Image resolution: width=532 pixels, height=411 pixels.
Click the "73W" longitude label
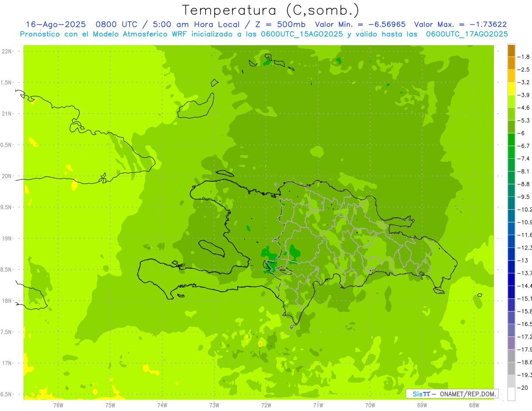tap(214, 405)
